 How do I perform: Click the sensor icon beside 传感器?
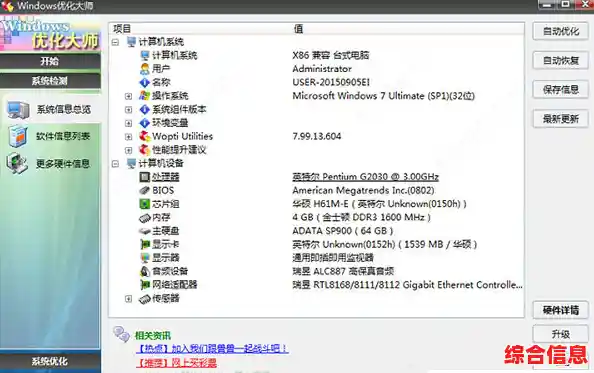(144, 299)
